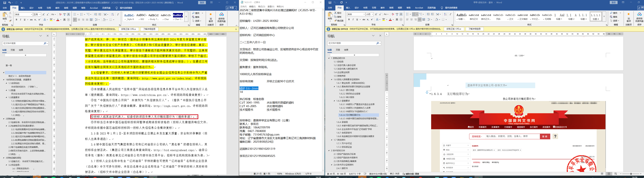This screenshot has height=178, width=644.
Task: Sort paragraphs in 招标文件 Word ribbon
Action: coord(113,15)
